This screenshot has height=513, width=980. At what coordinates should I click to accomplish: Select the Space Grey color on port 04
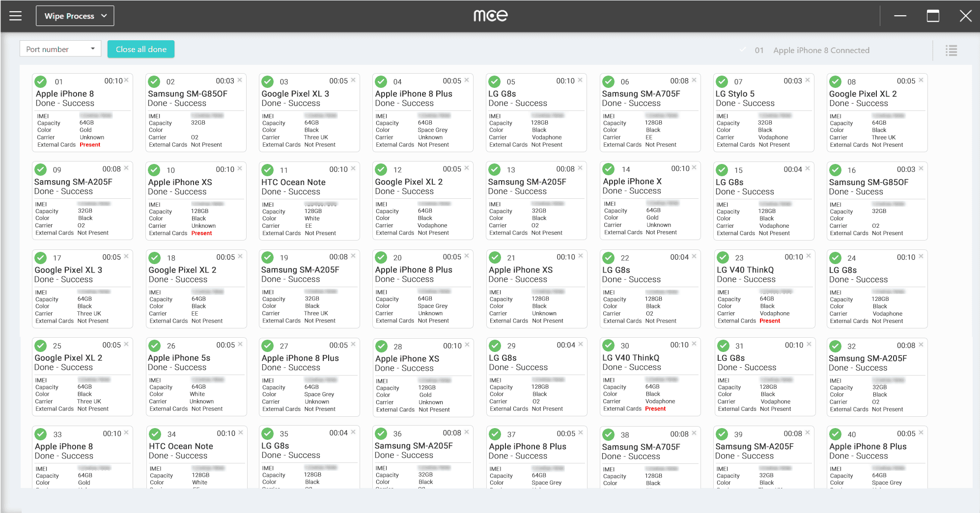coord(433,130)
